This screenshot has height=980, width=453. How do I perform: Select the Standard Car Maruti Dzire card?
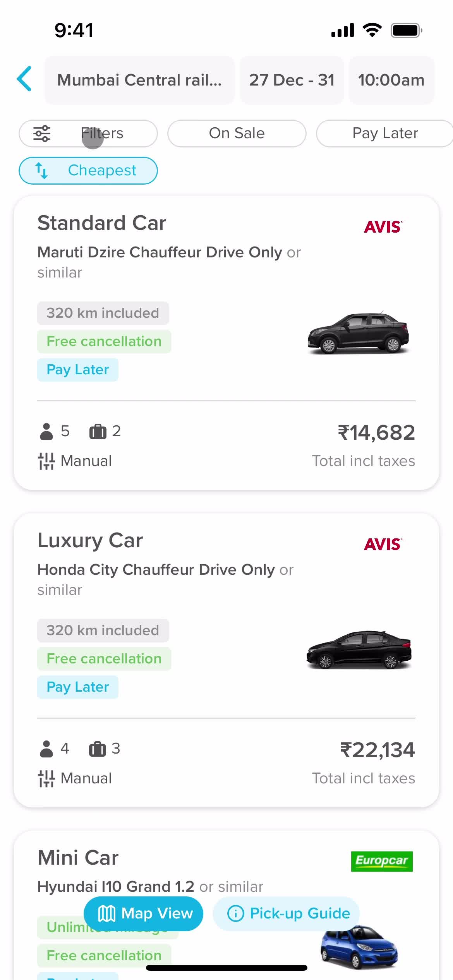226,343
